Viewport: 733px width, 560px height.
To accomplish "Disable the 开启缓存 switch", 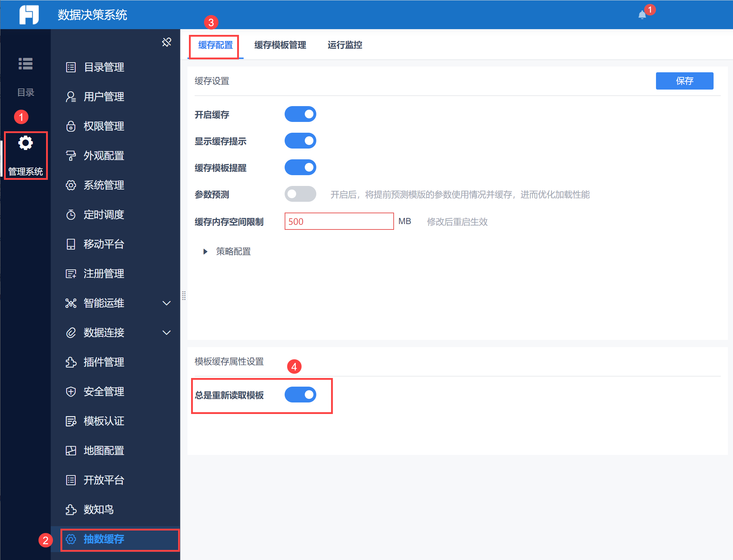I will pyautogui.click(x=300, y=114).
